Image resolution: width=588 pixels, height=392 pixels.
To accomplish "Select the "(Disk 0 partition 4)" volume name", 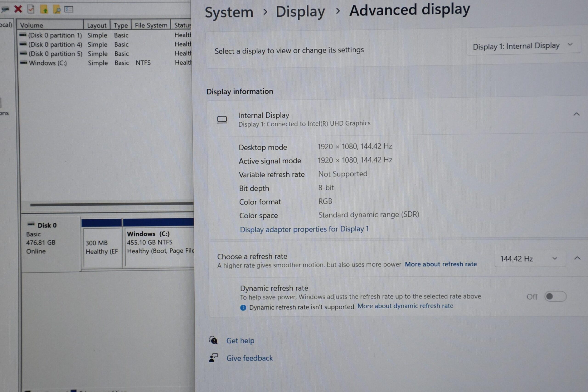I will [55, 45].
